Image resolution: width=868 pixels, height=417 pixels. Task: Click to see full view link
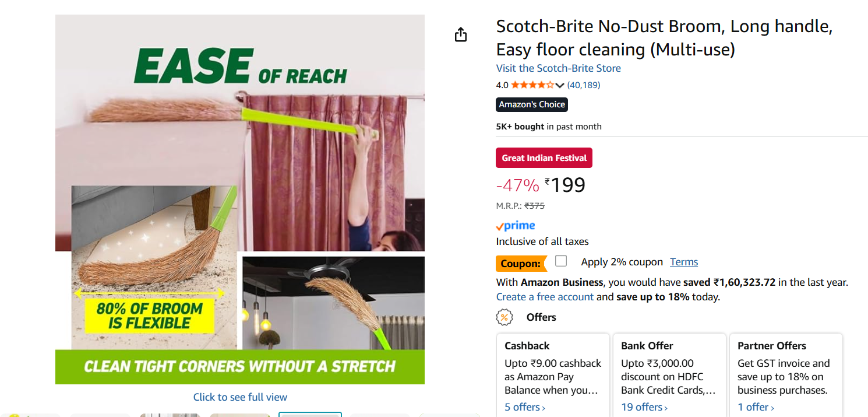tap(240, 397)
